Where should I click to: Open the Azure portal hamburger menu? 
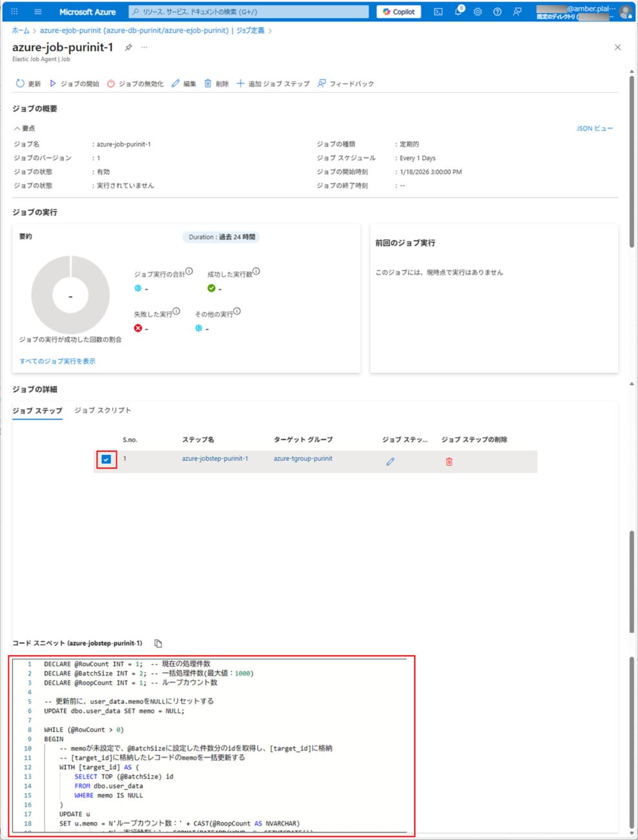click(x=37, y=12)
